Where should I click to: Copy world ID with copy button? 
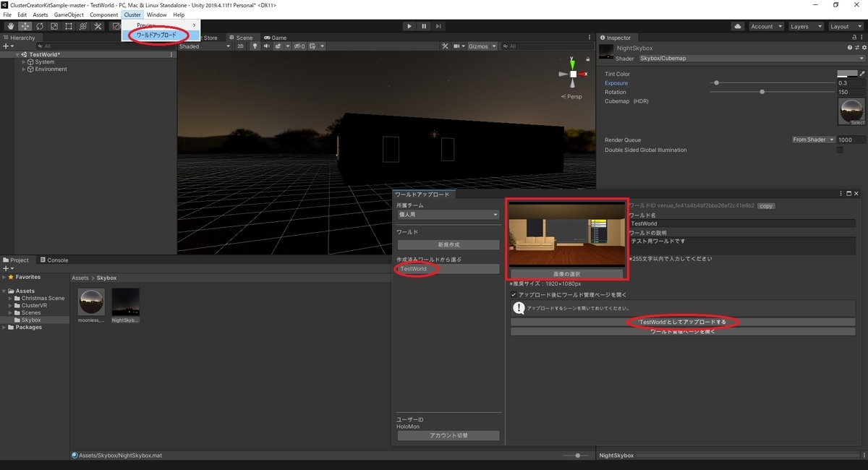[766, 206]
